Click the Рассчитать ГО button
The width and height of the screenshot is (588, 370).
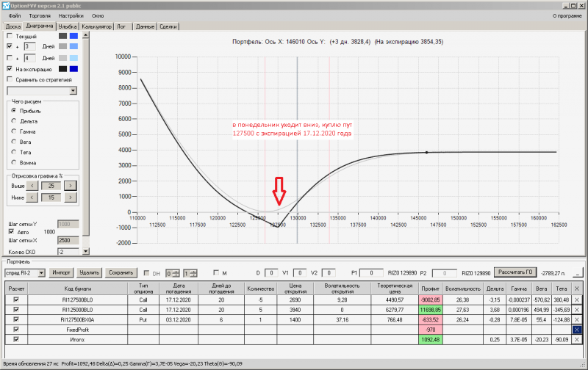pos(515,272)
